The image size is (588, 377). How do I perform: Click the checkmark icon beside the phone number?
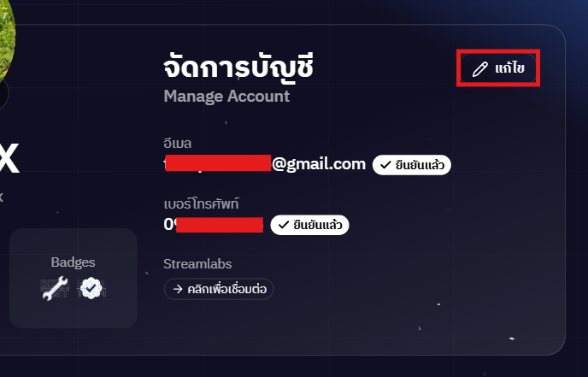[284, 225]
